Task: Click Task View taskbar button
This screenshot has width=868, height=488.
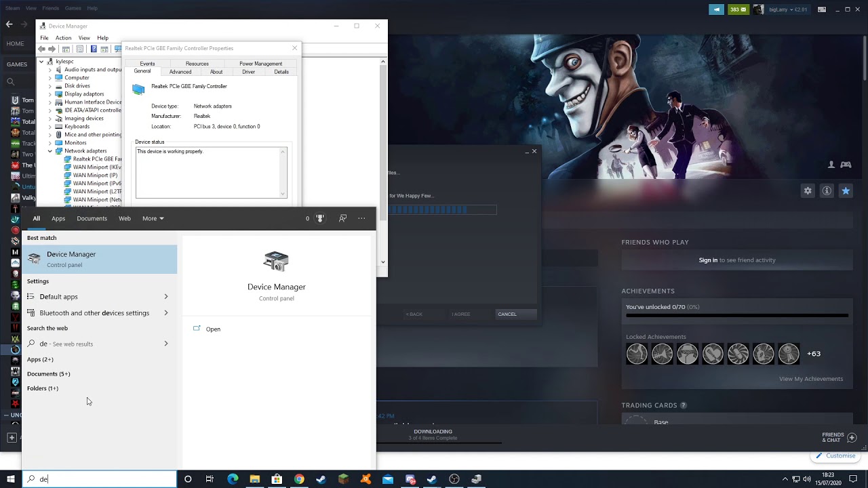Action: 210,479
